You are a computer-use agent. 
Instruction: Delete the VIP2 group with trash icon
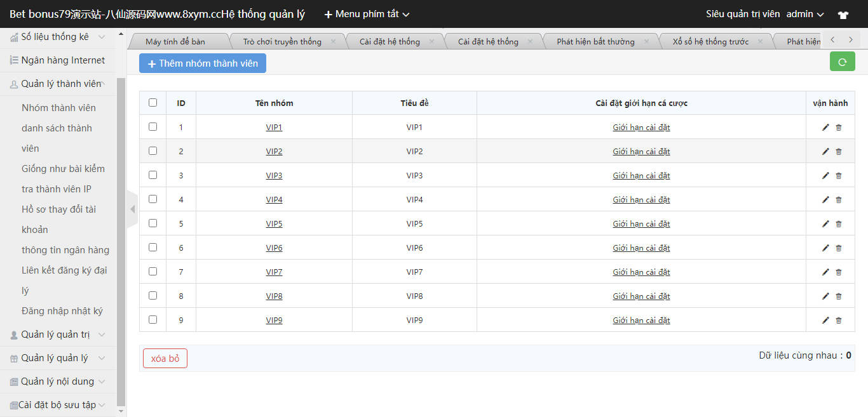pos(838,152)
